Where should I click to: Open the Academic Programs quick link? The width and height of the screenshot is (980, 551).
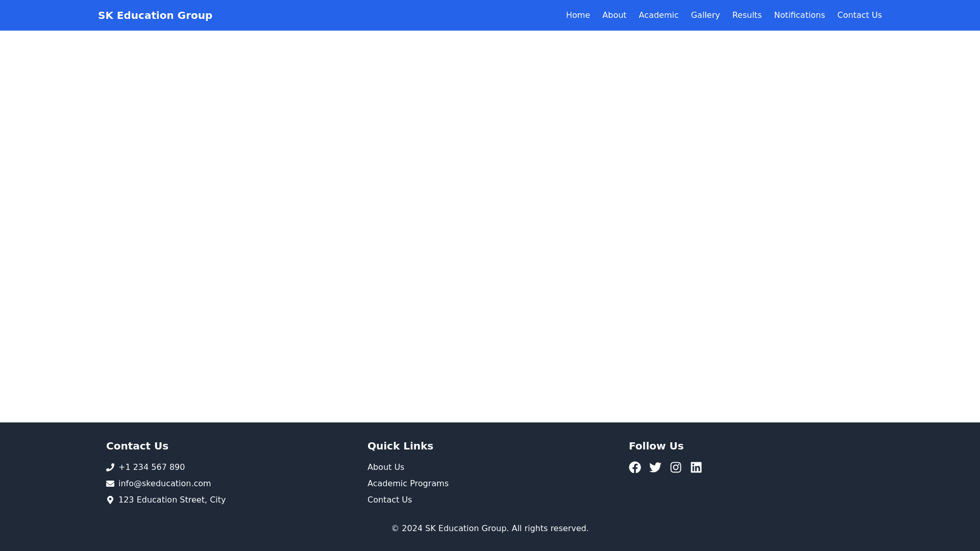[408, 484]
